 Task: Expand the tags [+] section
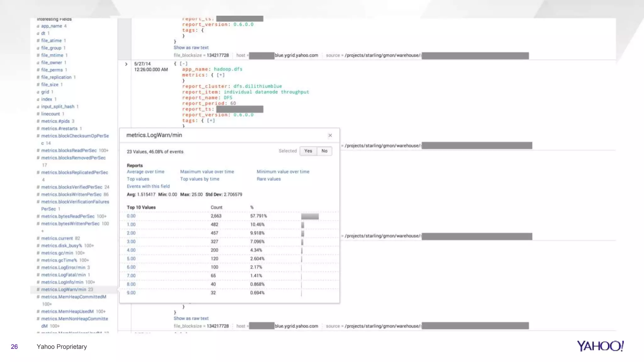point(211,121)
